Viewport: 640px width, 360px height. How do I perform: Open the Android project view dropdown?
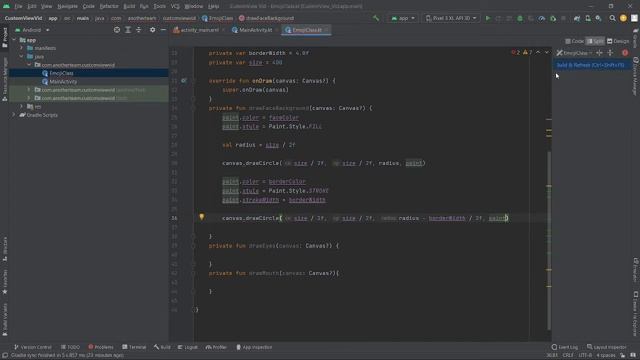pos(32,30)
